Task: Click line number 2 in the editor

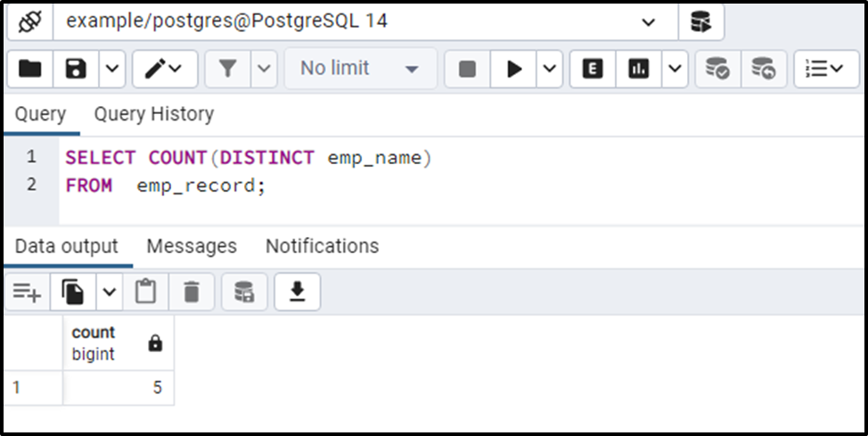Action: [x=31, y=185]
